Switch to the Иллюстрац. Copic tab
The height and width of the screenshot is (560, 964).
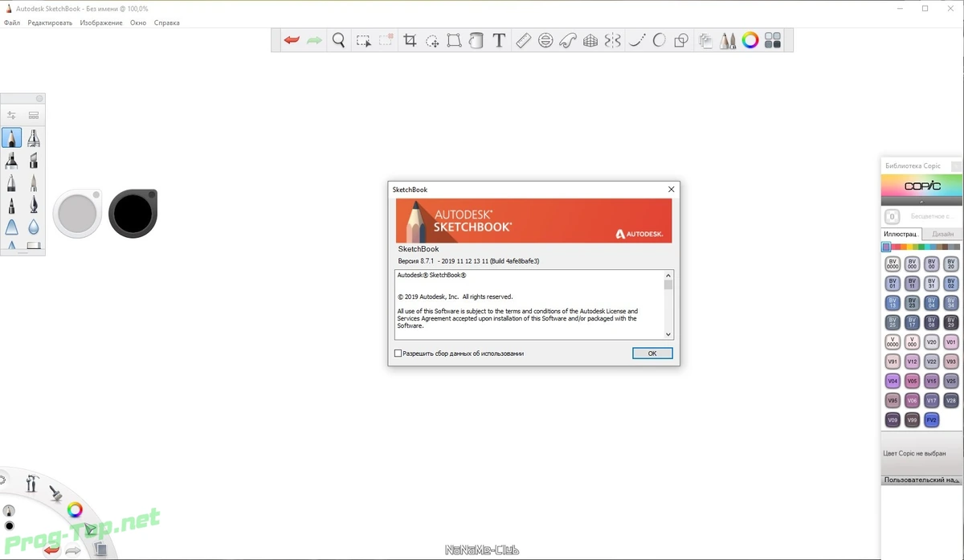click(x=901, y=234)
